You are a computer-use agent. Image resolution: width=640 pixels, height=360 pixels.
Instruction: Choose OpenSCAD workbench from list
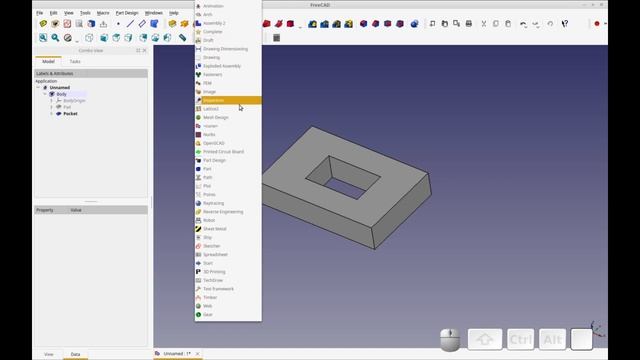(x=228, y=143)
